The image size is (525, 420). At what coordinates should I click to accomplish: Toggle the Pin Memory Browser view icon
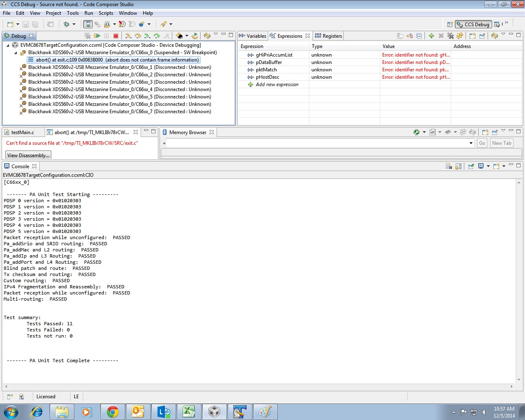[x=495, y=132]
